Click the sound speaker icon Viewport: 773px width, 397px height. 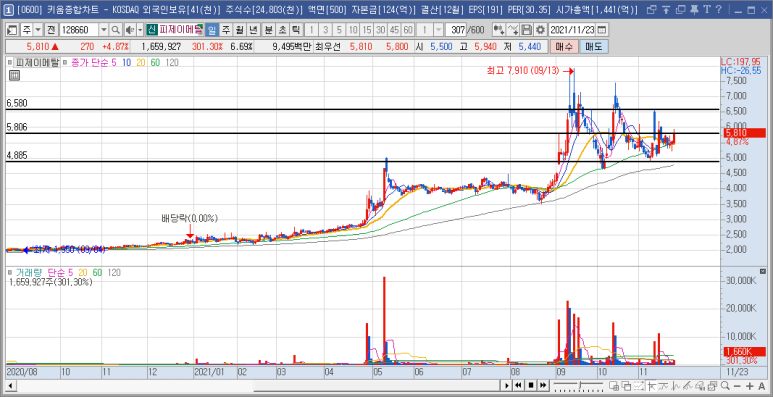coord(129,30)
